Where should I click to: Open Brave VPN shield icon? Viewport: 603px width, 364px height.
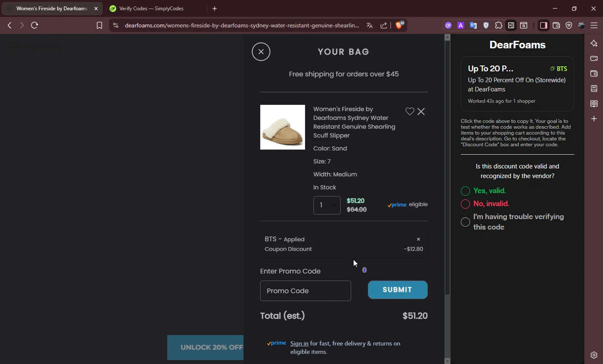[569, 25]
